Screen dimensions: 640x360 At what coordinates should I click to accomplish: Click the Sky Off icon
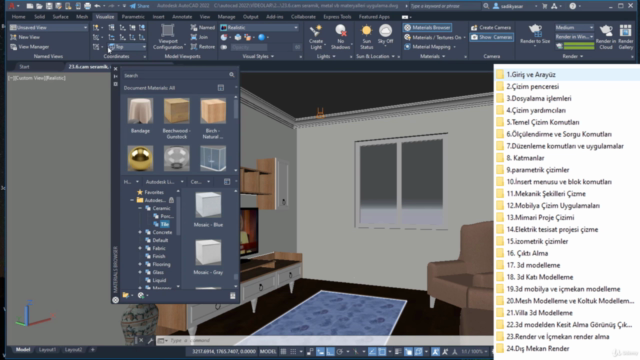[385, 31]
